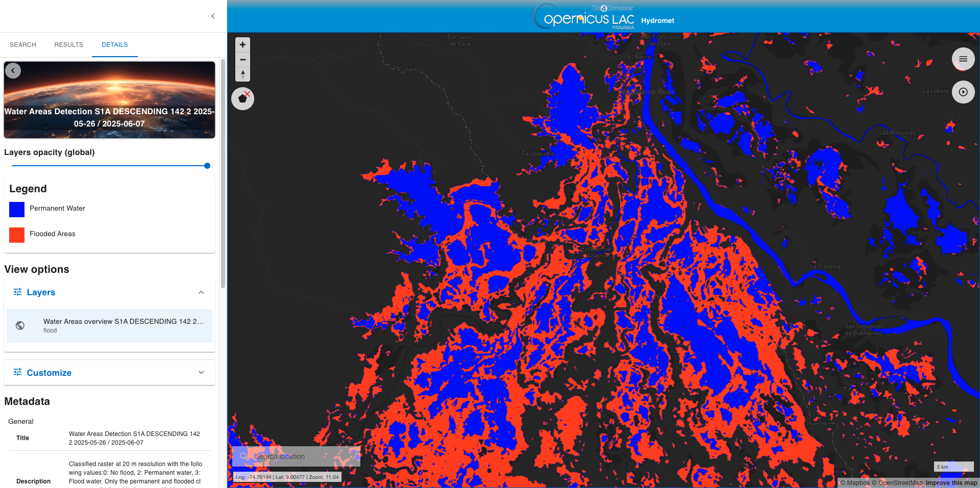980x488 pixels.
Task: Click the Layers opacity slider handle
Action: (x=207, y=166)
